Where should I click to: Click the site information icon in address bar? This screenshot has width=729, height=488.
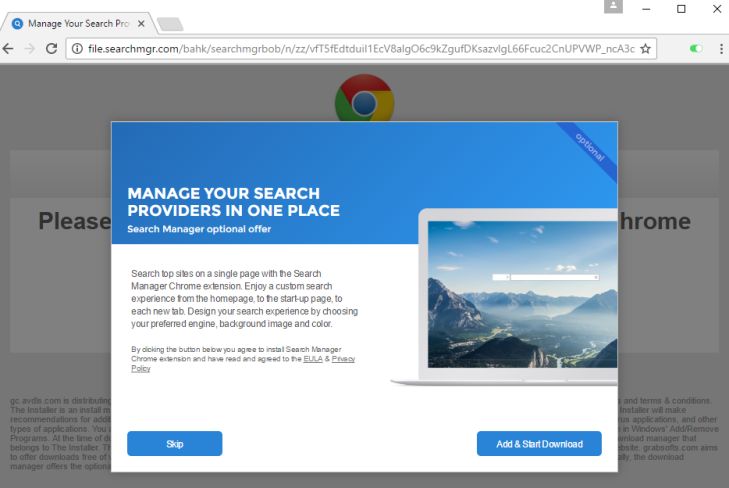(x=77, y=48)
